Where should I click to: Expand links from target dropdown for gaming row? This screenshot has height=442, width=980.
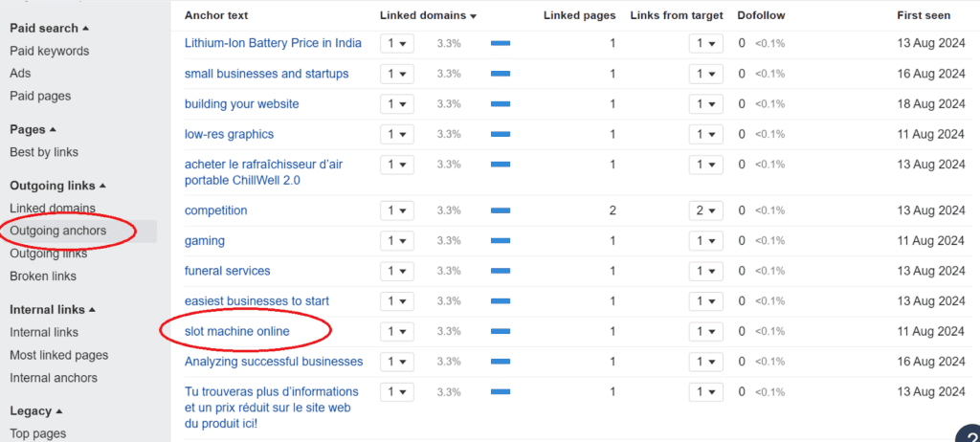[x=705, y=241]
